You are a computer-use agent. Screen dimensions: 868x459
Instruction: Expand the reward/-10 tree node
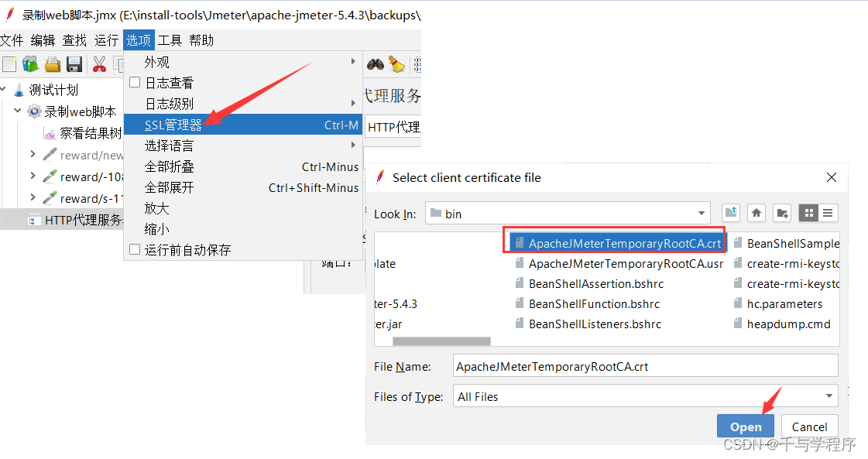(33, 176)
